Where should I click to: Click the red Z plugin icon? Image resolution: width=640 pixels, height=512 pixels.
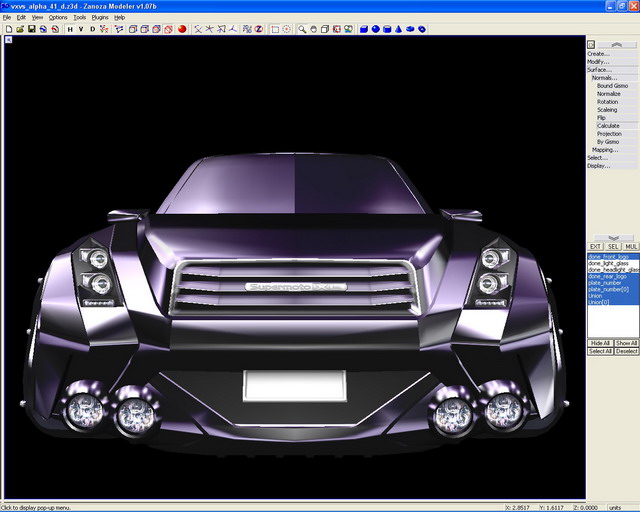tap(259, 29)
